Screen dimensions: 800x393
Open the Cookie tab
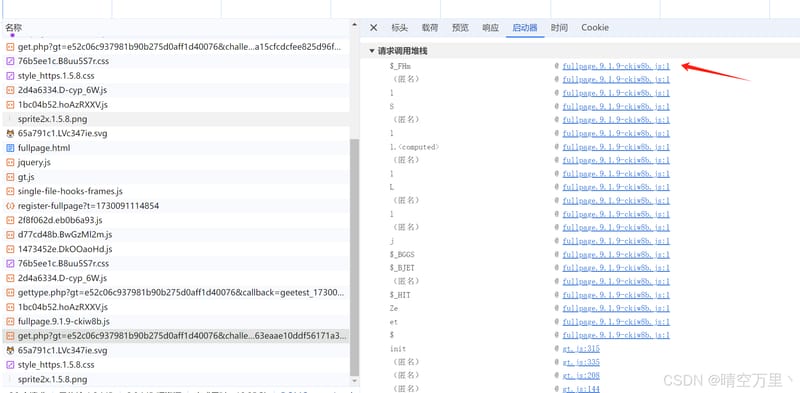pyautogui.click(x=595, y=28)
